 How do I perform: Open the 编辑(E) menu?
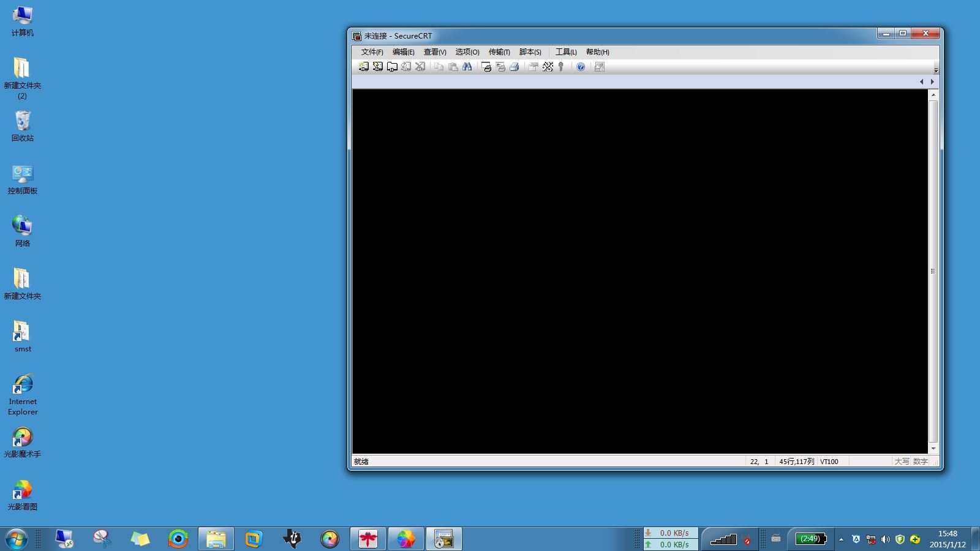[403, 52]
